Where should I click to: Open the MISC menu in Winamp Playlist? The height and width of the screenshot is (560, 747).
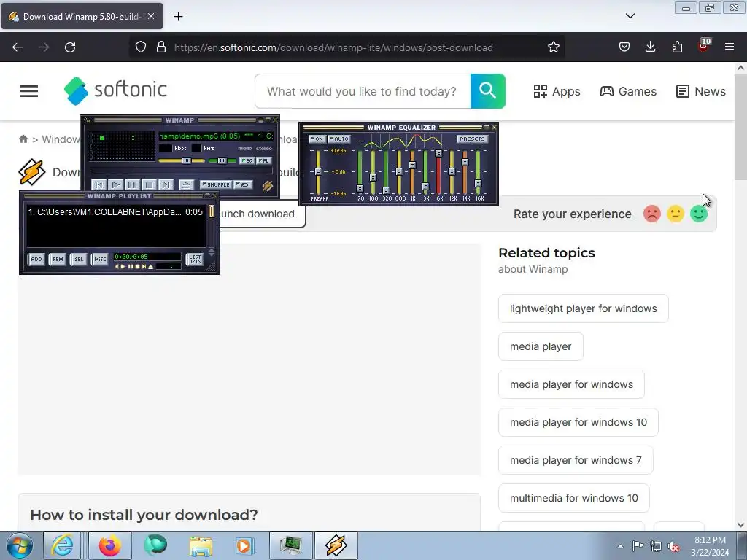pyautogui.click(x=100, y=260)
